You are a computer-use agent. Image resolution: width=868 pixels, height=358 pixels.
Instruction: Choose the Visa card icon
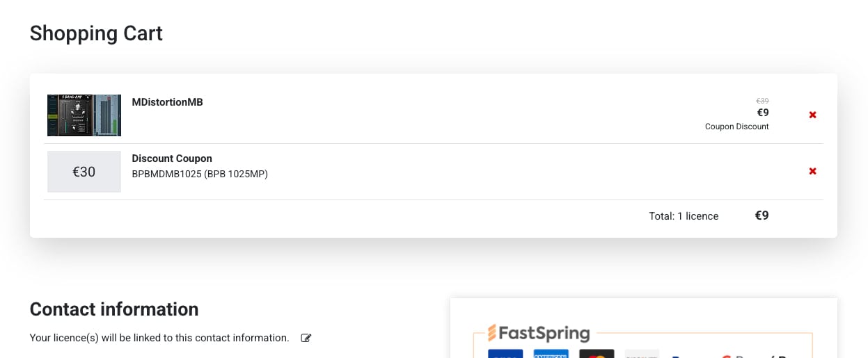(x=505, y=354)
